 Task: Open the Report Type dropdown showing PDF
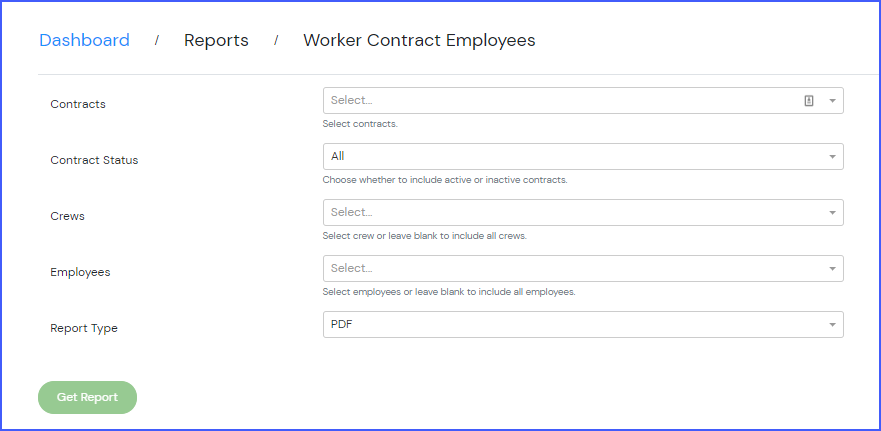(x=583, y=325)
